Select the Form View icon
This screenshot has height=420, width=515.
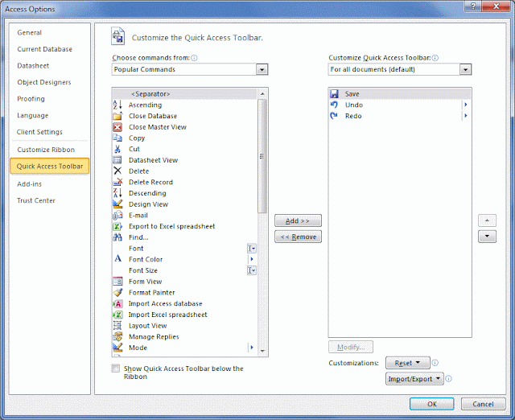[117, 282]
